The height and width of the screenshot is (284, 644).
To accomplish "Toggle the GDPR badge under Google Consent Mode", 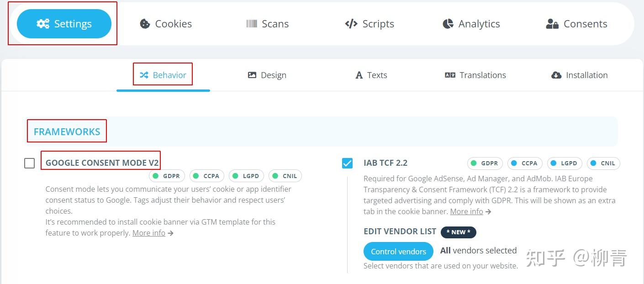I will (167, 176).
